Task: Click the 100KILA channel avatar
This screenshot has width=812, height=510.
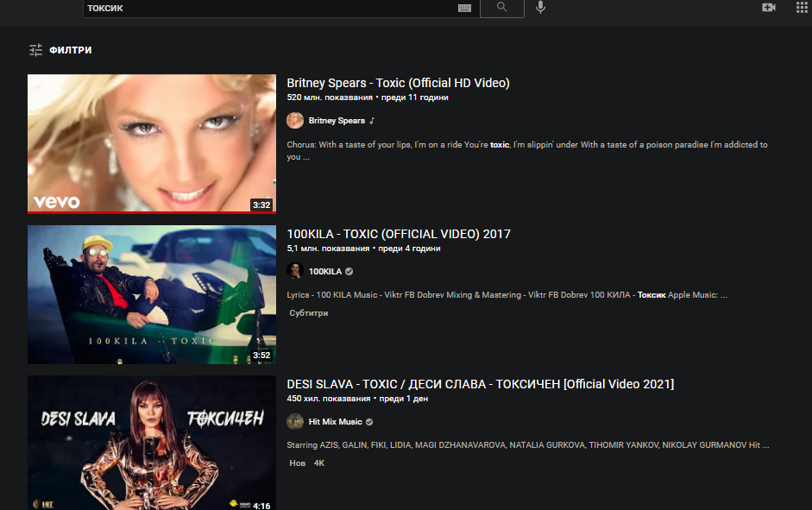Action: [x=295, y=271]
